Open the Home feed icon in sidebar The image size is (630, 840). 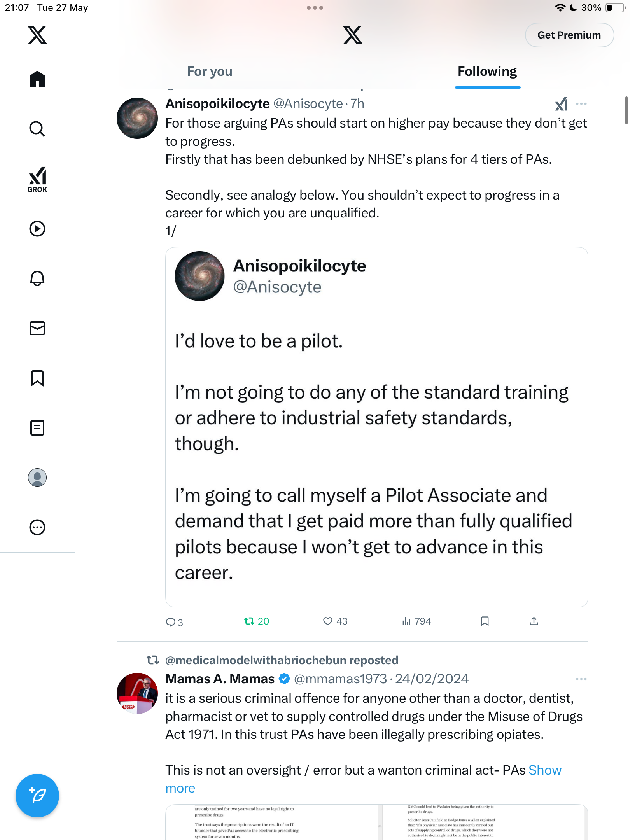pyautogui.click(x=37, y=79)
